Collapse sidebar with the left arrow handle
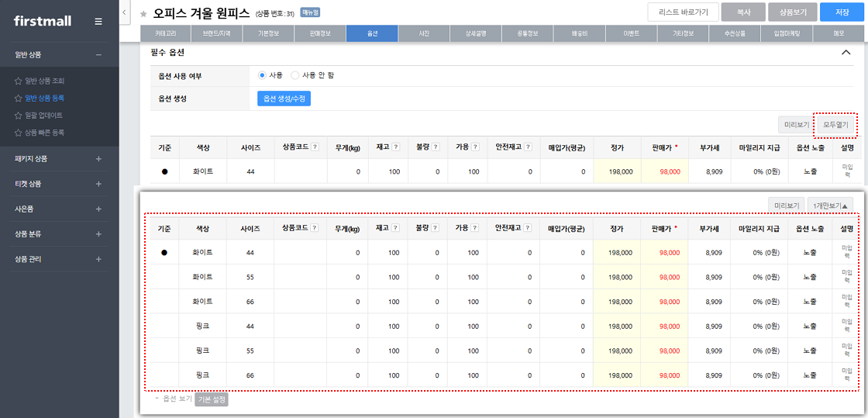The image size is (868, 418). click(x=125, y=13)
